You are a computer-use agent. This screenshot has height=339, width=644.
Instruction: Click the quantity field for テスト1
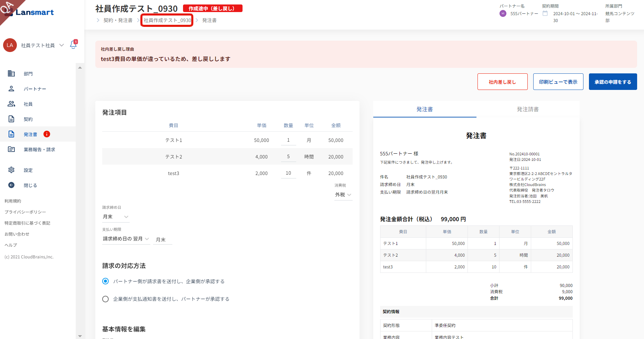click(288, 140)
